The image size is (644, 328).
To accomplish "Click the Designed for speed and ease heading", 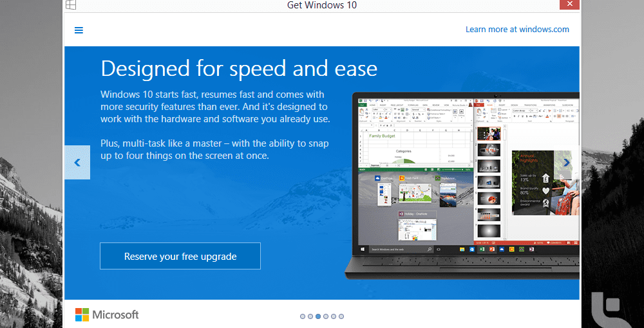I will 239,68.
